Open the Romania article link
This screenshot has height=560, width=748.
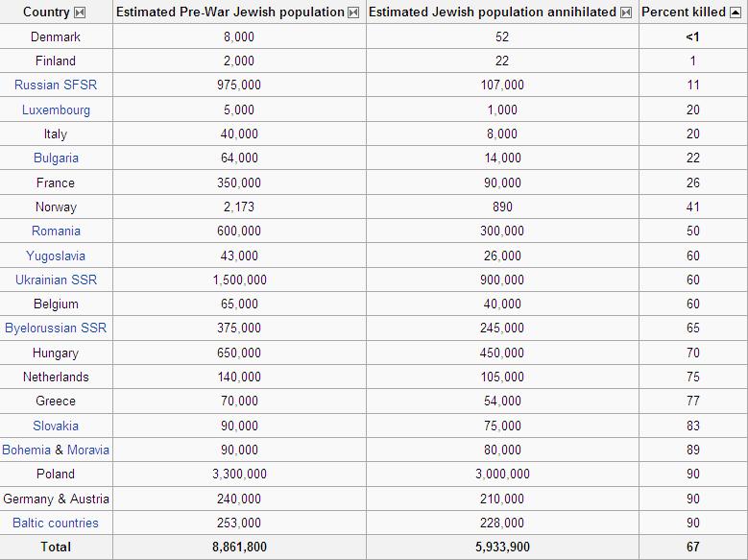point(56,231)
